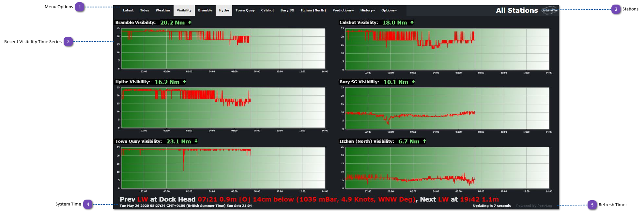This screenshot has height=213, width=644.
Task: Click the Town Quay Visibility down arrow
Action: tap(196, 141)
